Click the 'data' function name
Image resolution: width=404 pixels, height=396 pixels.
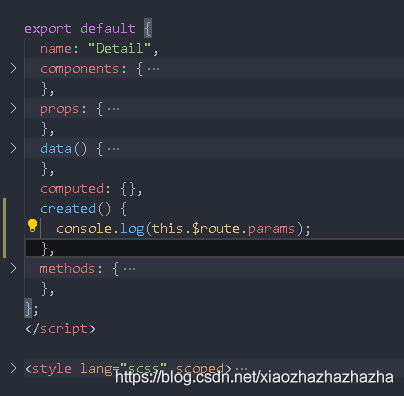pyautogui.click(x=56, y=148)
